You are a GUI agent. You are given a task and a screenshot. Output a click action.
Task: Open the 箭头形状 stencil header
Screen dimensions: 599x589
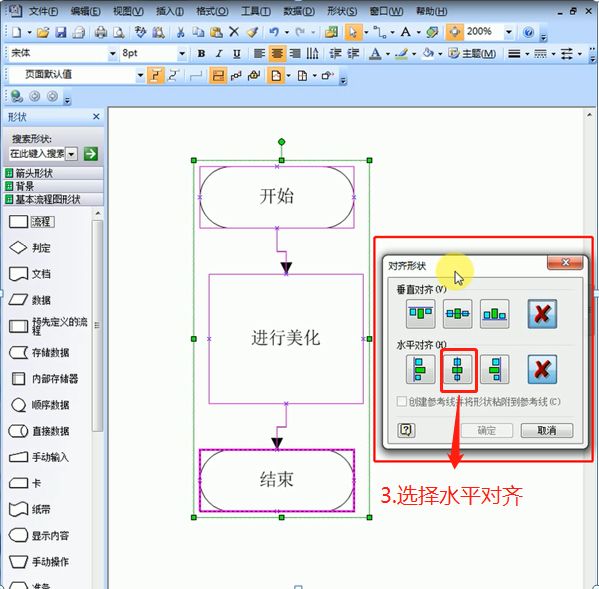point(53,173)
